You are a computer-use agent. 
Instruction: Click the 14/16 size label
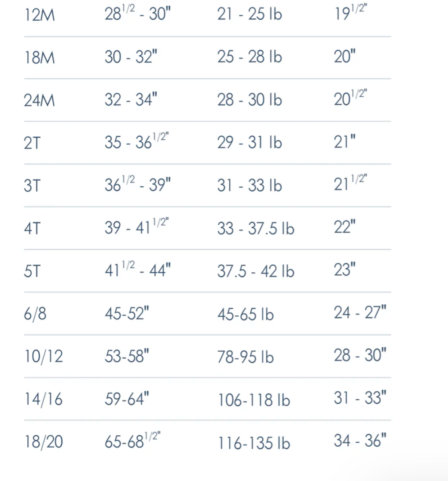click(x=44, y=399)
